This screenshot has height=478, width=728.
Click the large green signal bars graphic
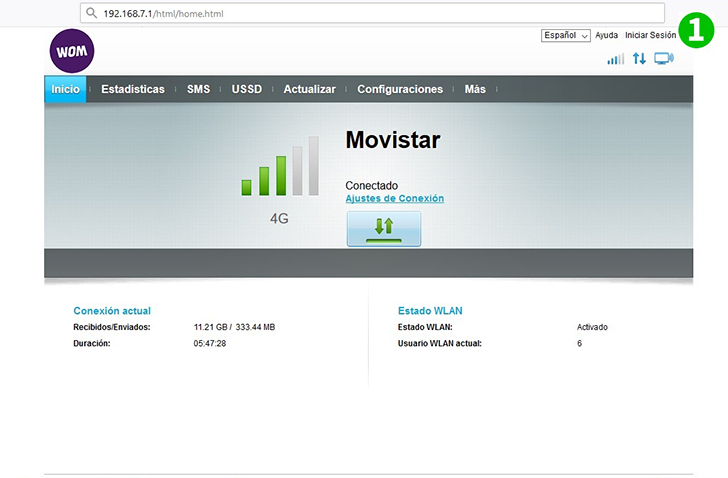[280, 166]
